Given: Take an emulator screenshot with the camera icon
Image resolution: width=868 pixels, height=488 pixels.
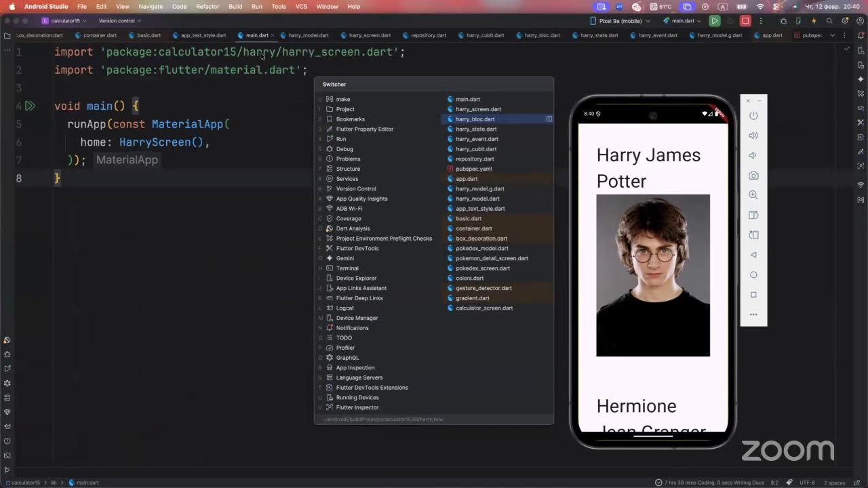Looking at the screenshot, I should pos(753,176).
